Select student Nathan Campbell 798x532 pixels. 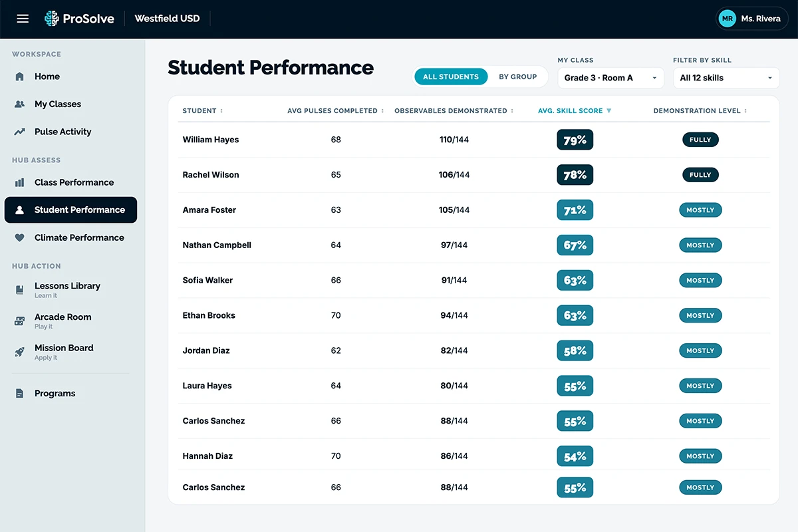217,245
